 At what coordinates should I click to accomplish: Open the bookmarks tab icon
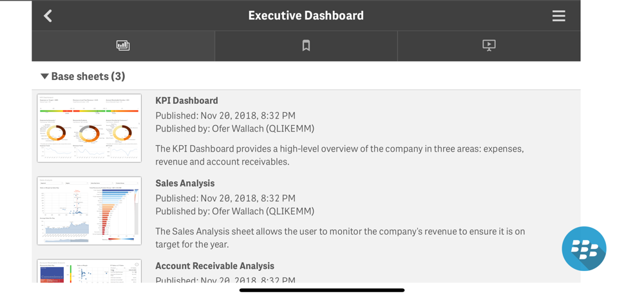pyautogui.click(x=306, y=46)
